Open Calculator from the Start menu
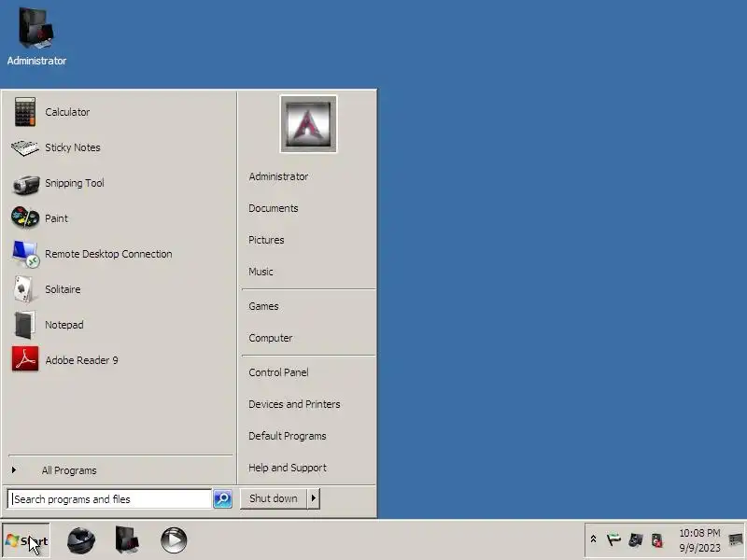The image size is (747, 560). (120, 112)
